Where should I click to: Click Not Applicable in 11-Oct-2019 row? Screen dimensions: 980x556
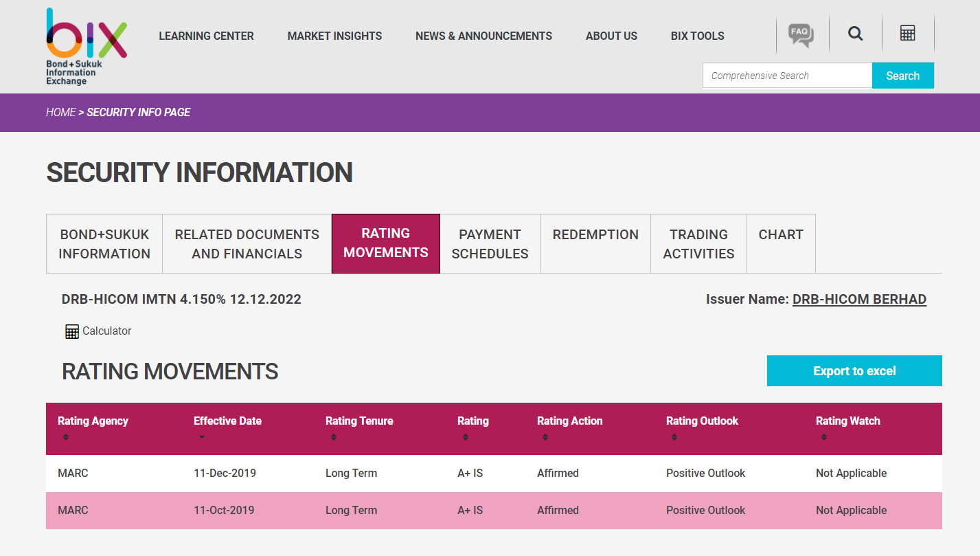(851, 511)
